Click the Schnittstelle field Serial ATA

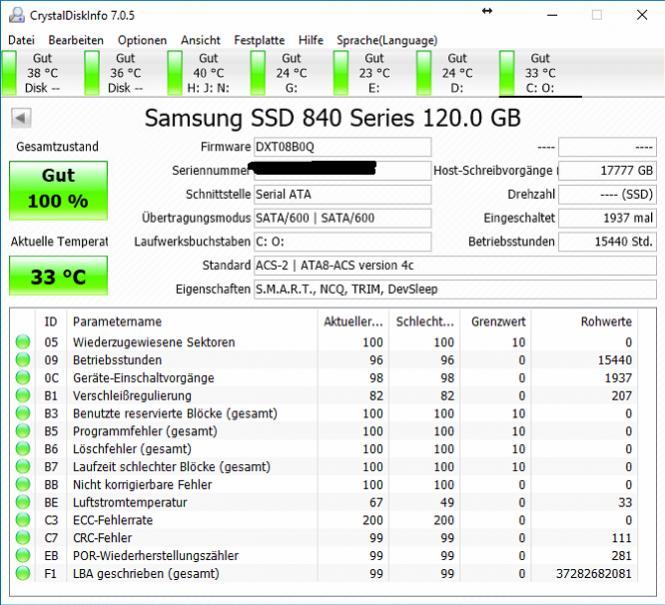point(343,195)
